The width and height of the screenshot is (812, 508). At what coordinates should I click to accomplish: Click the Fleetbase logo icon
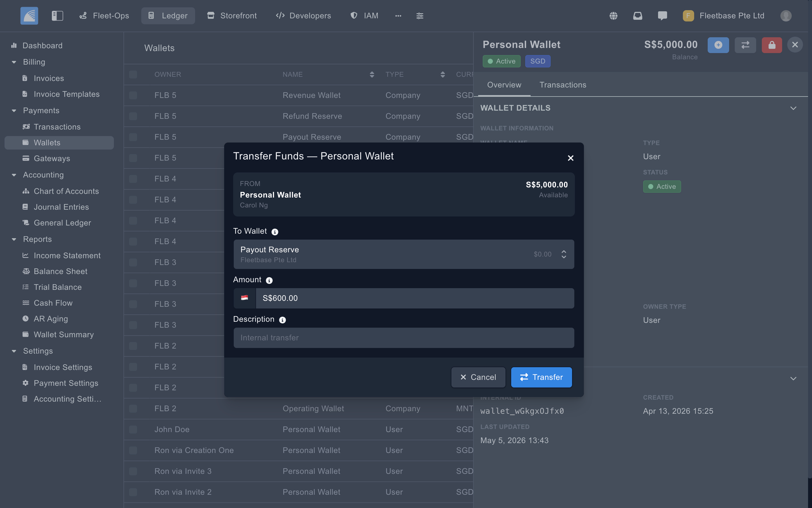[x=29, y=16]
